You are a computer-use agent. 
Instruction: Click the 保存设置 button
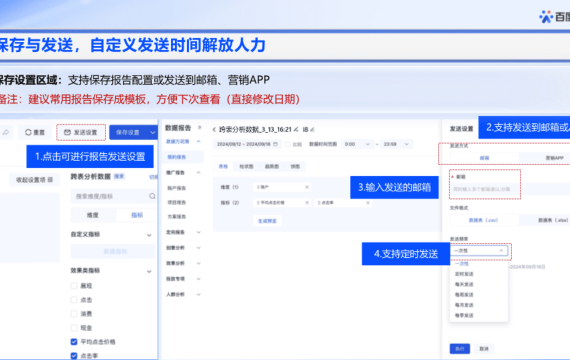(x=128, y=132)
